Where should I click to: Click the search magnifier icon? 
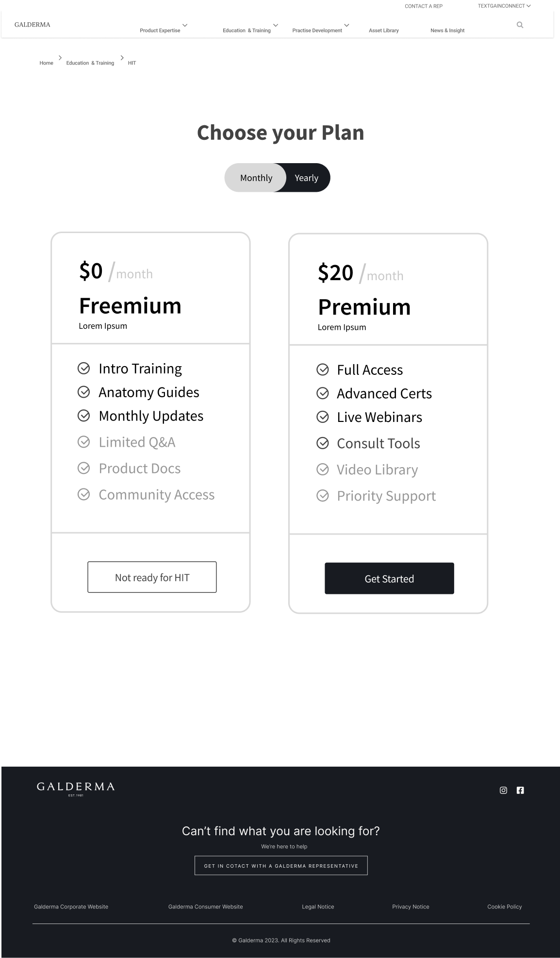(520, 25)
